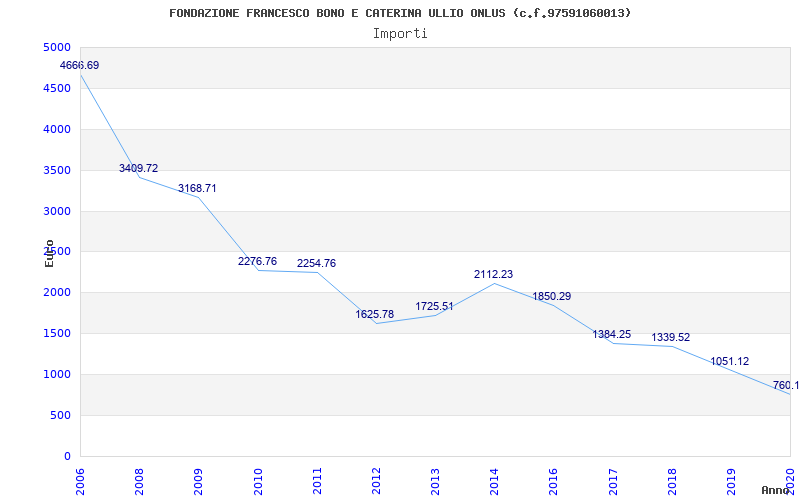
Task: Click the 2008 year label
Action: (139, 482)
